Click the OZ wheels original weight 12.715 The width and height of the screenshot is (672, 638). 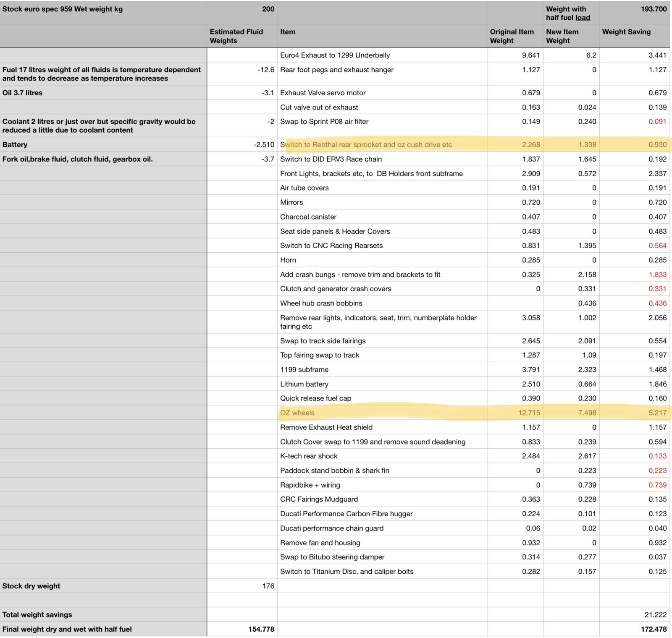click(515, 413)
